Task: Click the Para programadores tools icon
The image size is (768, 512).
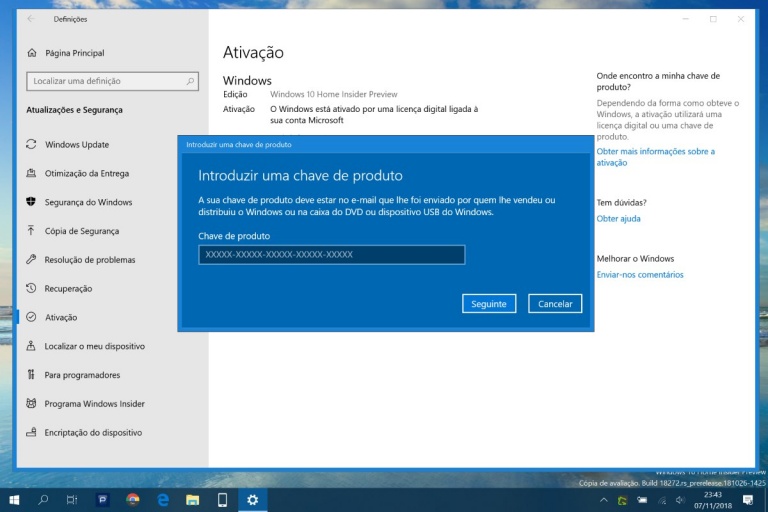Action: pyautogui.click(x=31, y=375)
